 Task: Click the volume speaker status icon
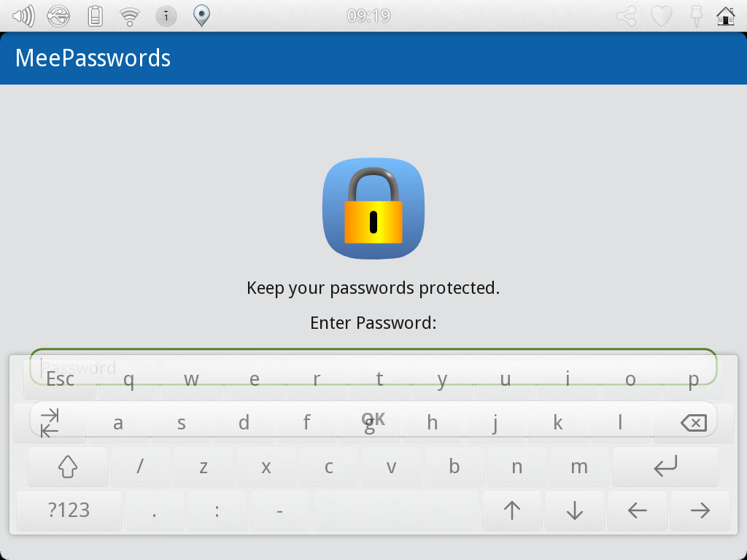[24, 15]
